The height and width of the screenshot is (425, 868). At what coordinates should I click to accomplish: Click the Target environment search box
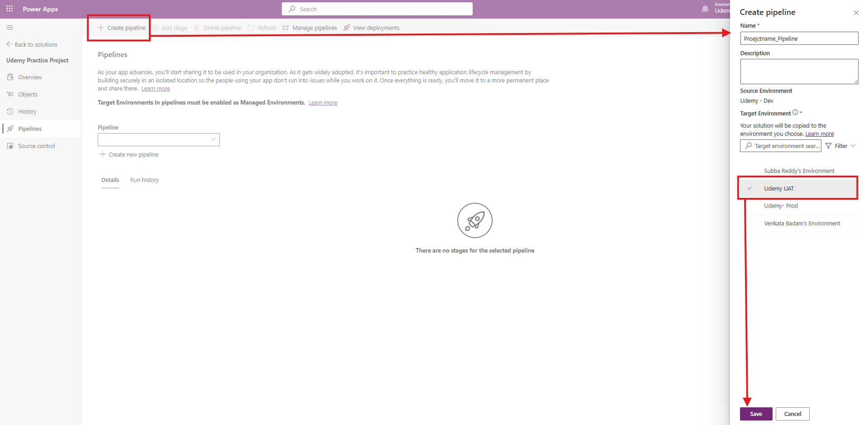pos(781,146)
